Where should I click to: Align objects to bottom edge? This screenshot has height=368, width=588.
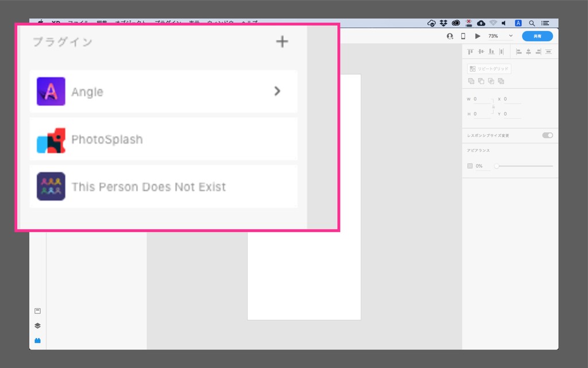(492, 51)
